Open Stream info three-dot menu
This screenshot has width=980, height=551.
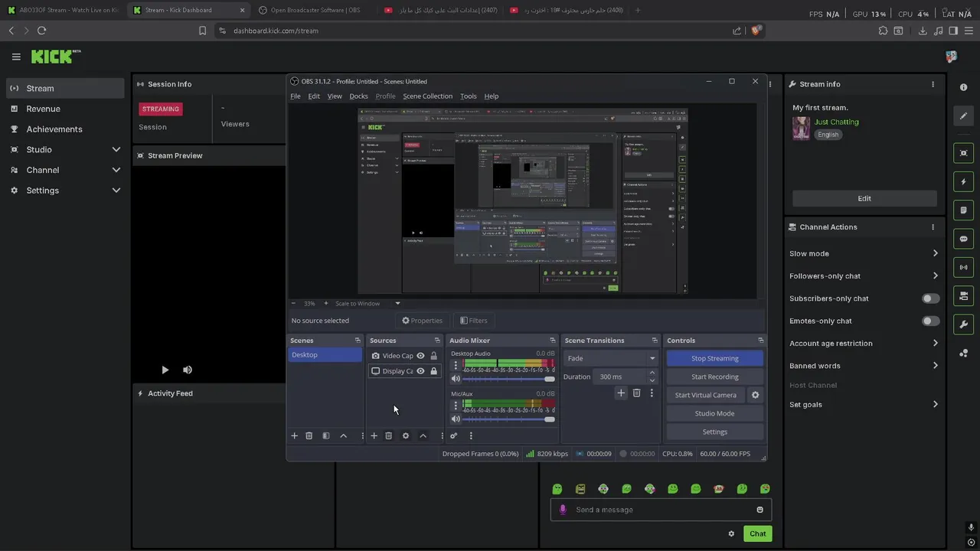tap(933, 84)
